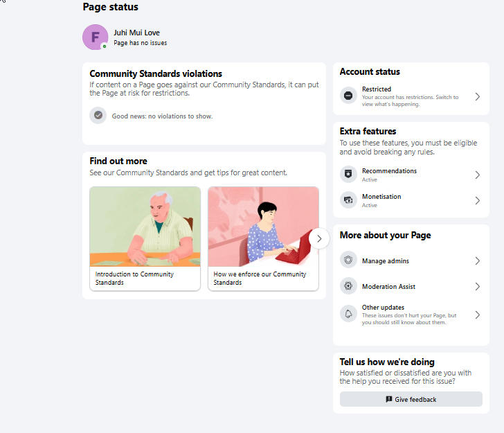Screen dimensions: 504x433
Task: Click the Monetisation money icon
Action: click(x=348, y=200)
